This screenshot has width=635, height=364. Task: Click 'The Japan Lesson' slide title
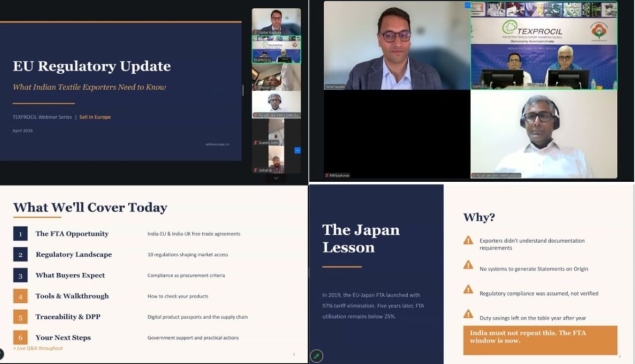(x=361, y=238)
